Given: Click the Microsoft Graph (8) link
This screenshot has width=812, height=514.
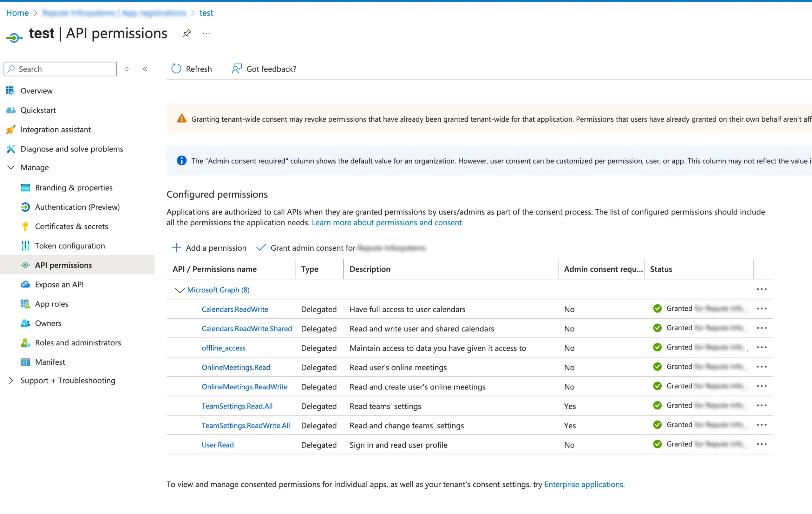Looking at the screenshot, I should tap(218, 290).
